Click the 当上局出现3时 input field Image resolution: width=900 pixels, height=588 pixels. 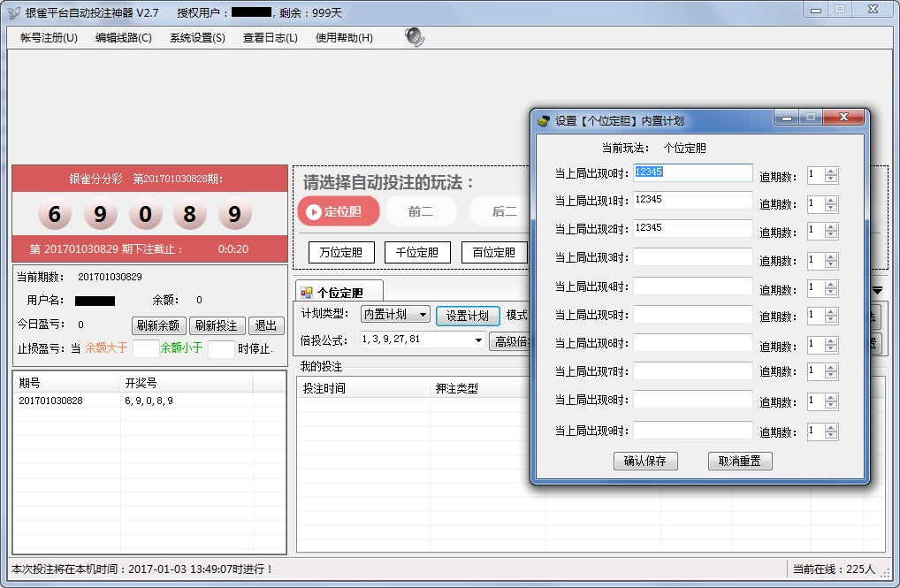click(x=692, y=257)
